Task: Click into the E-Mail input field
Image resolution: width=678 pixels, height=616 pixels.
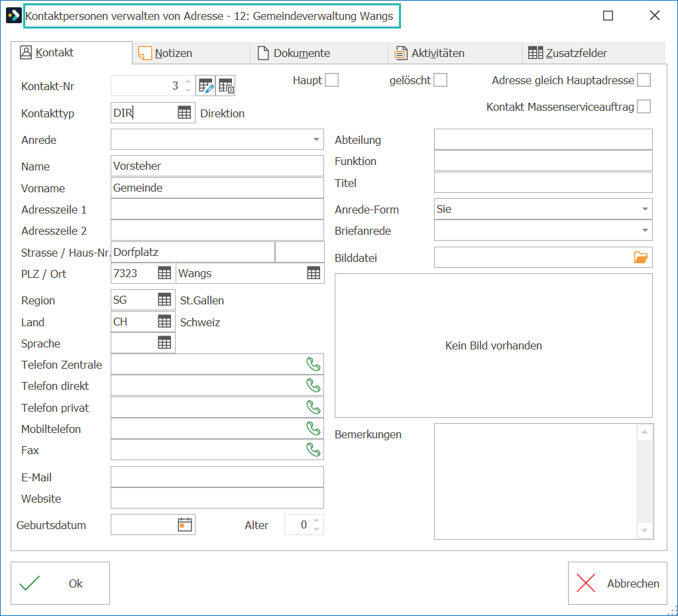Action: coord(217,477)
